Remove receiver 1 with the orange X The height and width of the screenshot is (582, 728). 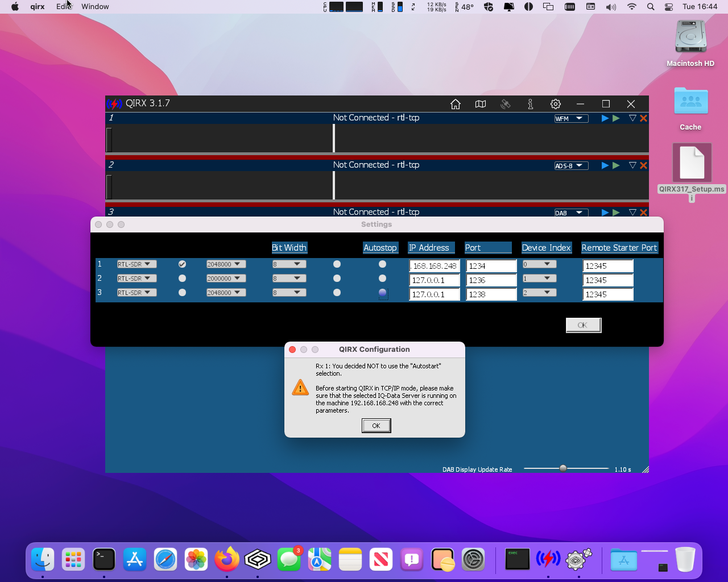point(643,118)
